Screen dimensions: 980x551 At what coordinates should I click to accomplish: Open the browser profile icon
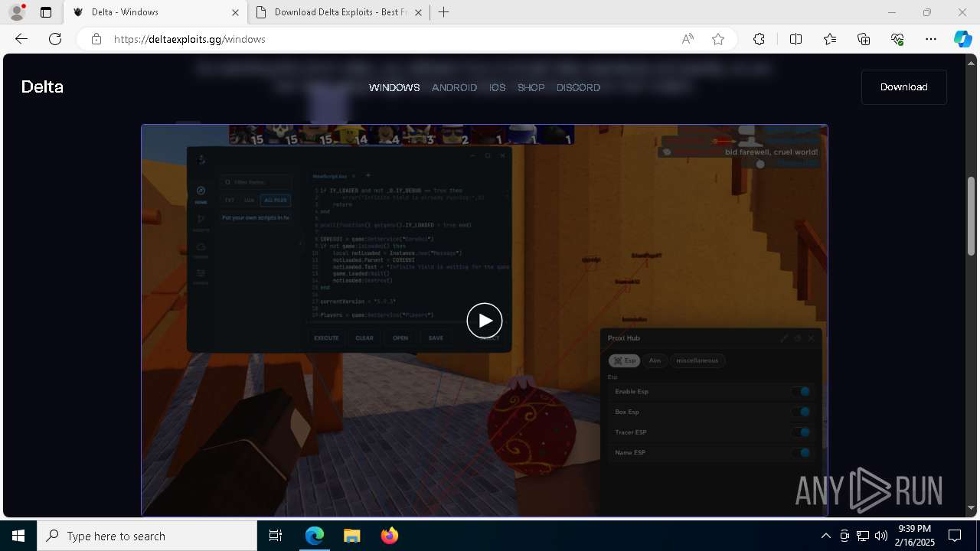click(16, 12)
